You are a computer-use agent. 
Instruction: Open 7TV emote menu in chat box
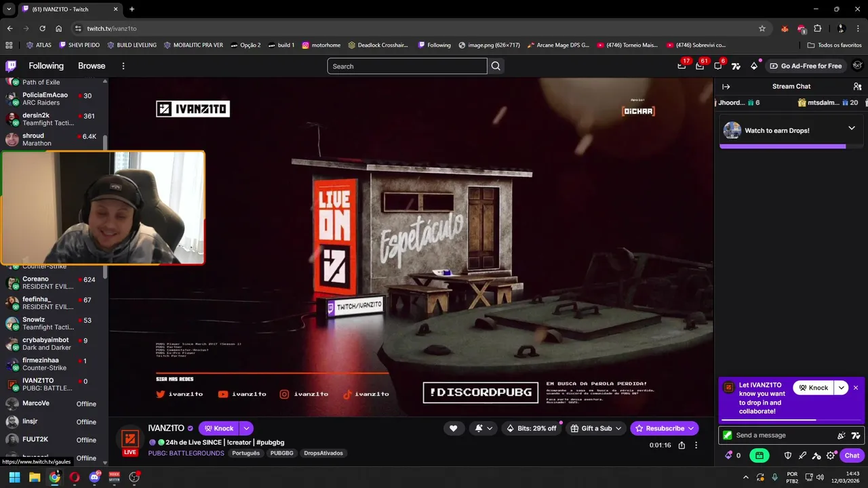point(856,435)
